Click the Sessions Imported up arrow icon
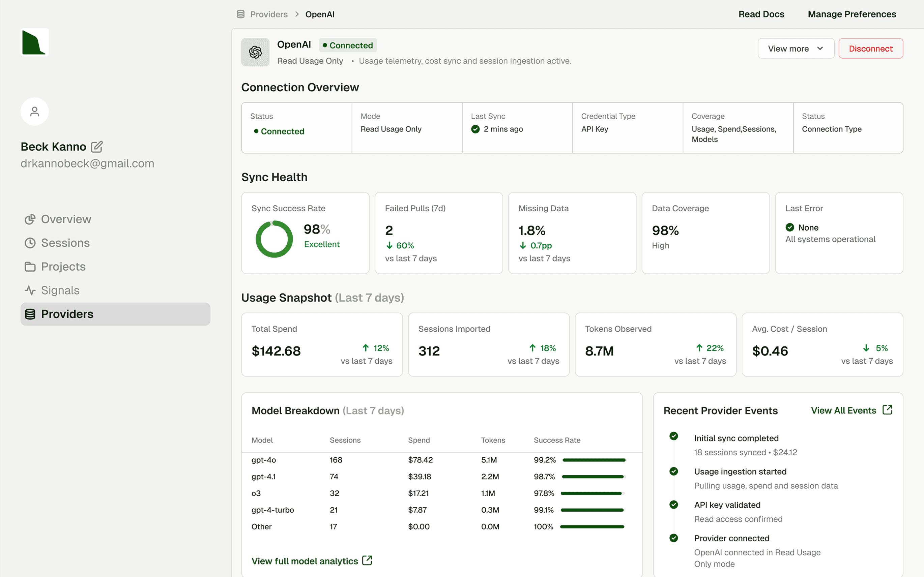 [532, 348]
